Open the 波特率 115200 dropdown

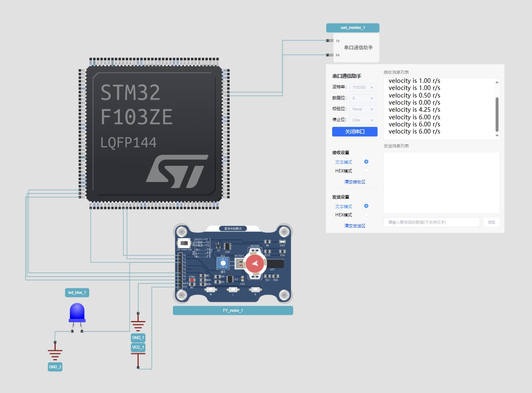363,87
